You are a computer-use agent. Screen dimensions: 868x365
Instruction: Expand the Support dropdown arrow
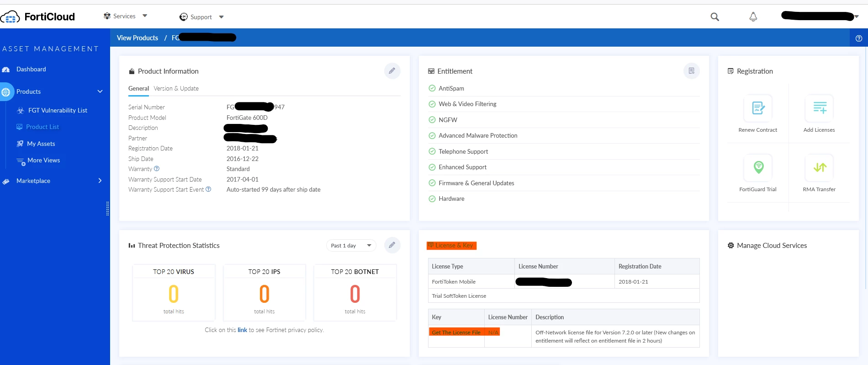[x=222, y=17]
